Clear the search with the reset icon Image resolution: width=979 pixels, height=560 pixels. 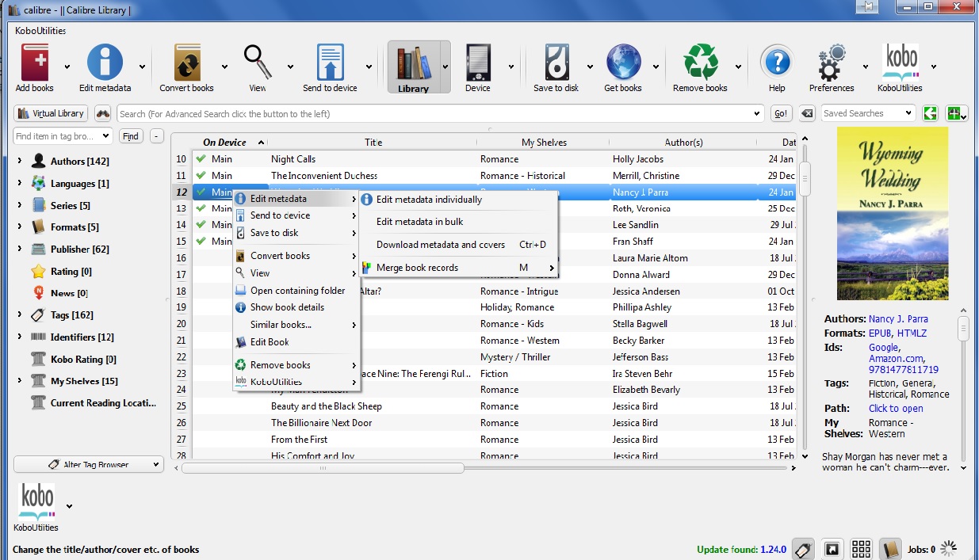806,113
